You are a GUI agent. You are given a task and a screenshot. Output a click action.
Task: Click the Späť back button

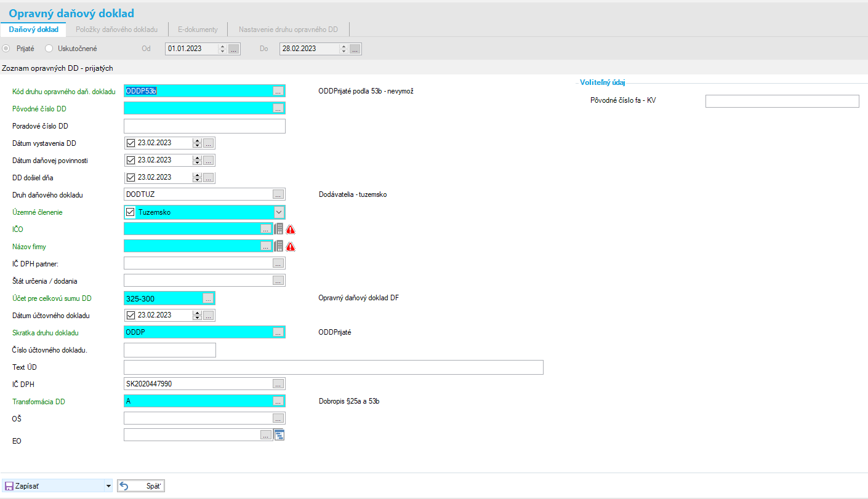pos(141,486)
